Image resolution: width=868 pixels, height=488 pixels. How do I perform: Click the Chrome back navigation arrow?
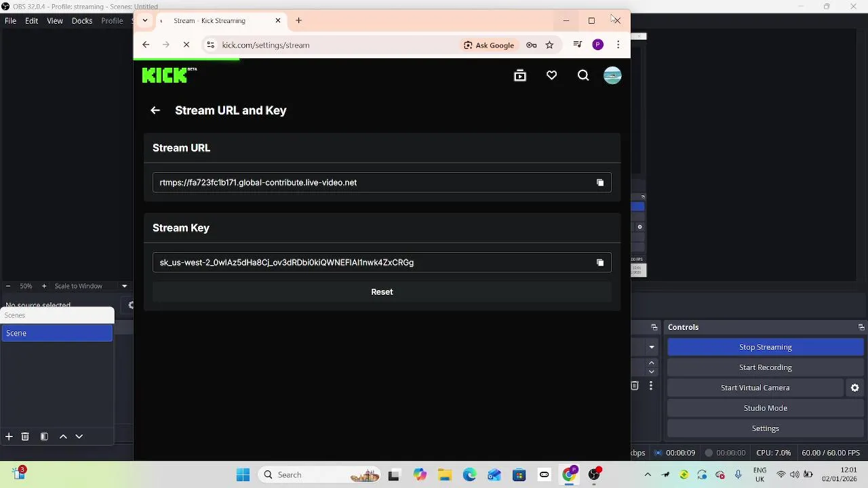pos(146,45)
